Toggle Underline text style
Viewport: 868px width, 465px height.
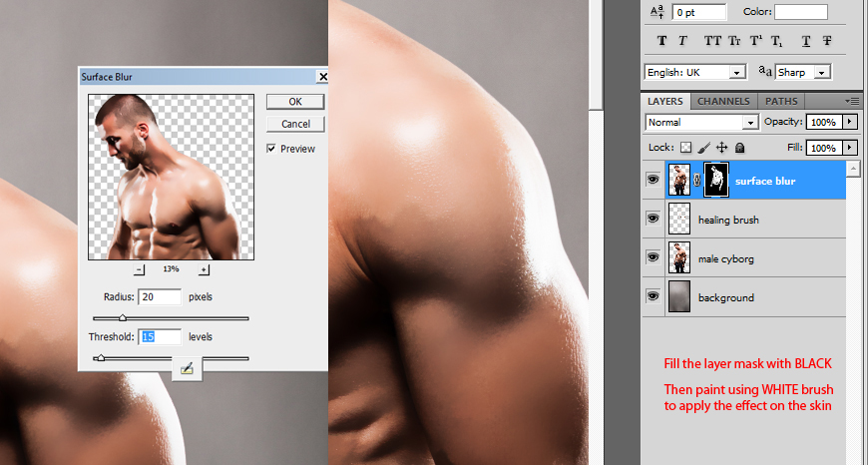[x=806, y=40]
